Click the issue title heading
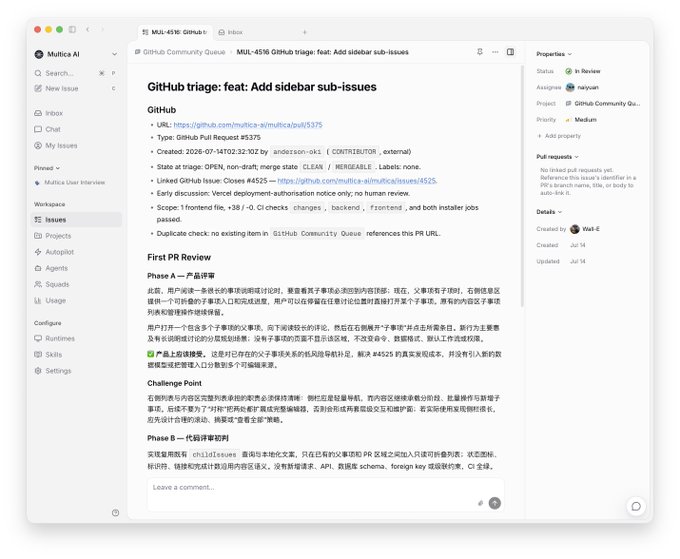680x559 pixels. click(262, 87)
